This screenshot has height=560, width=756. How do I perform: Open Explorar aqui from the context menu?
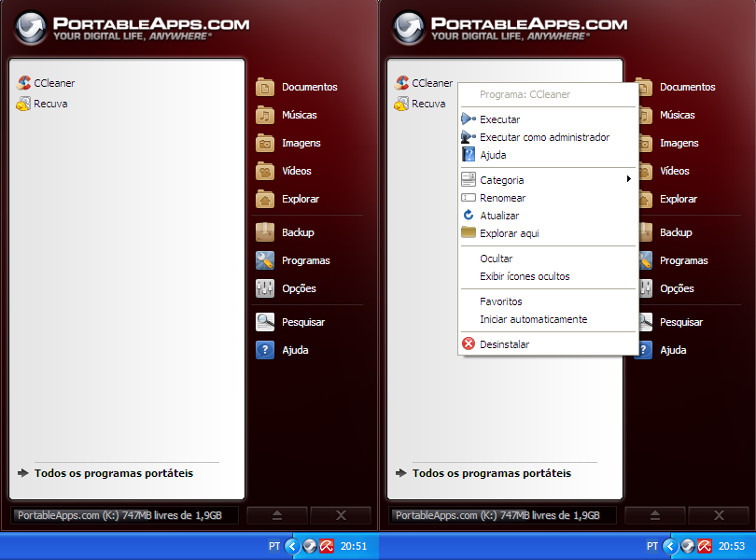coord(515,232)
